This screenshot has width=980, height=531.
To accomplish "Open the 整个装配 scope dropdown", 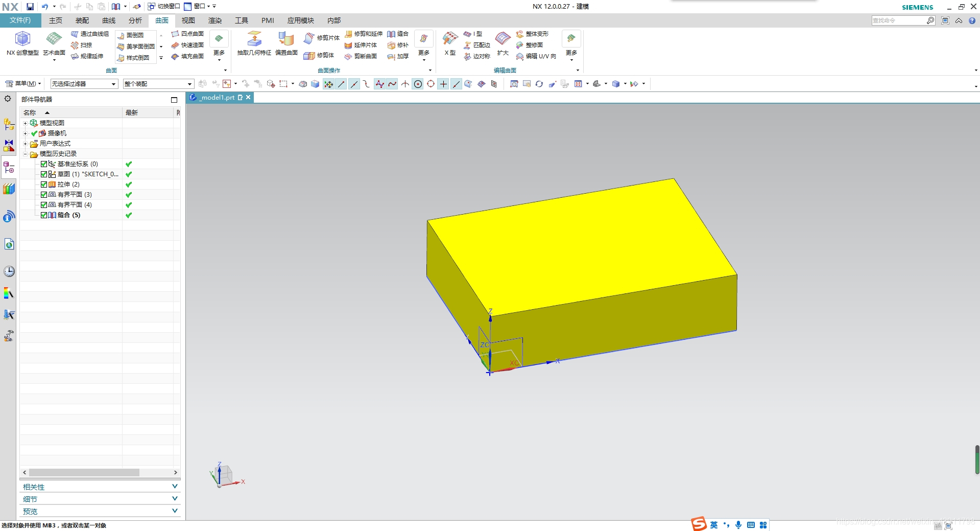I will point(158,84).
